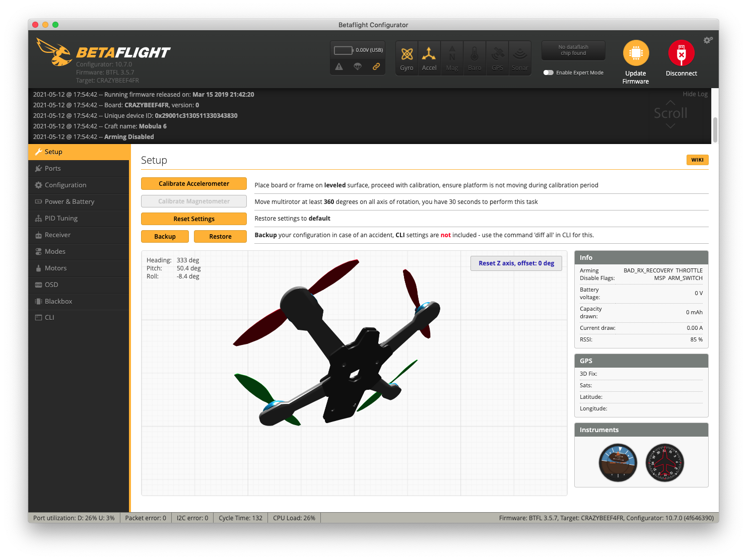The height and width of the screenshot is (560, 747).
Task: Click the Accel sensor icon
Action: pos(429,58)
